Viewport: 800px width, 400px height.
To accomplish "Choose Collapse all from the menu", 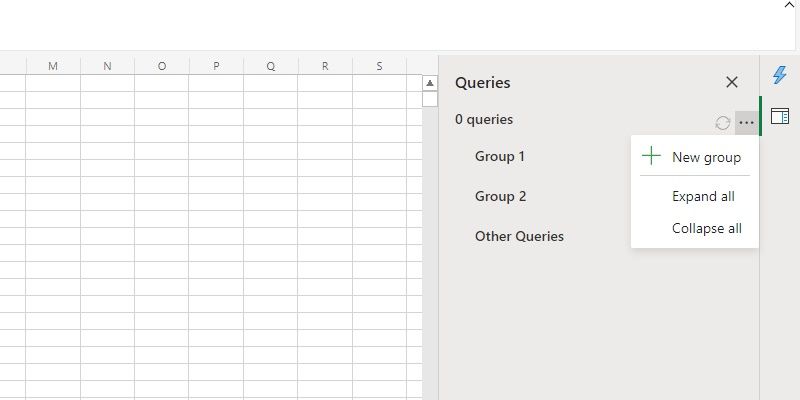I will coord(706,228).
